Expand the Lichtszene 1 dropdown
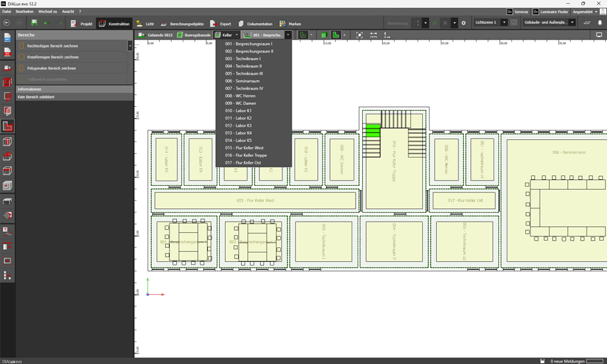 pos(504,23)
